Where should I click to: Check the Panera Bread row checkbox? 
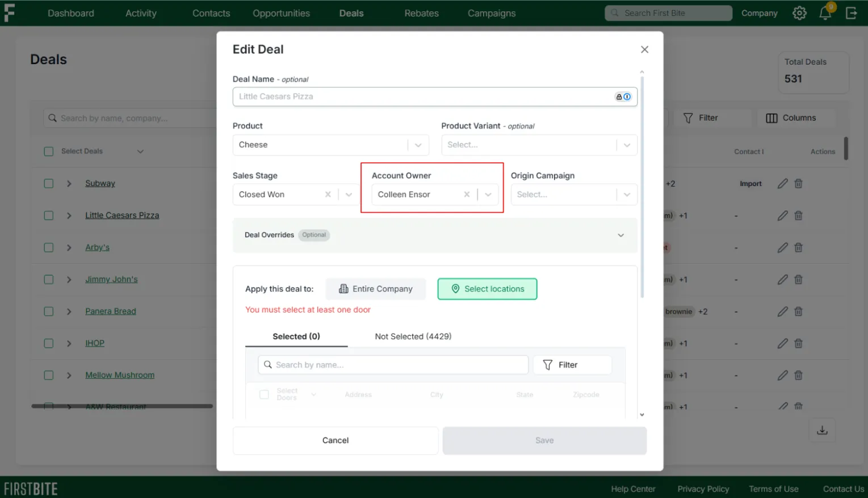tap(49, 311)
